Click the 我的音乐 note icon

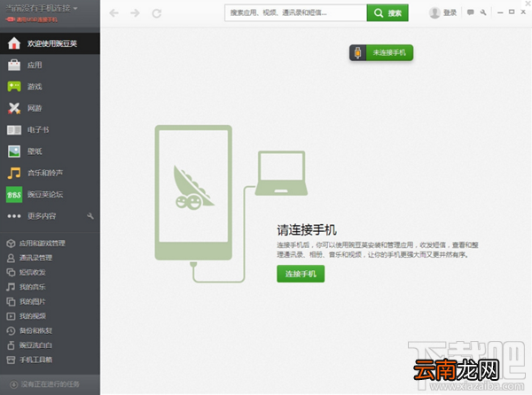click(11, 287)
